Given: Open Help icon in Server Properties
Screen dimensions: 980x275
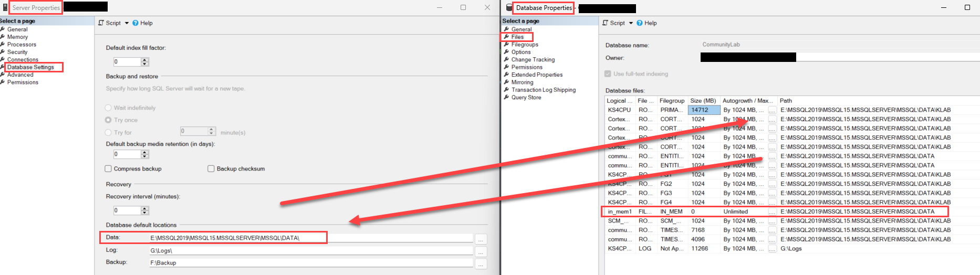Looking at the screenshot, I should pyautogui.click(x=135, y=23).
